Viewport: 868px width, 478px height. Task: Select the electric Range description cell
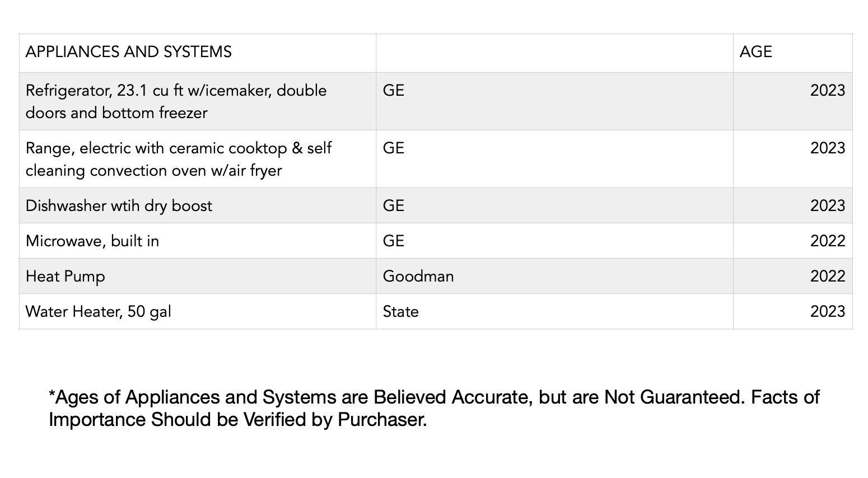click(x=178, y=159)
